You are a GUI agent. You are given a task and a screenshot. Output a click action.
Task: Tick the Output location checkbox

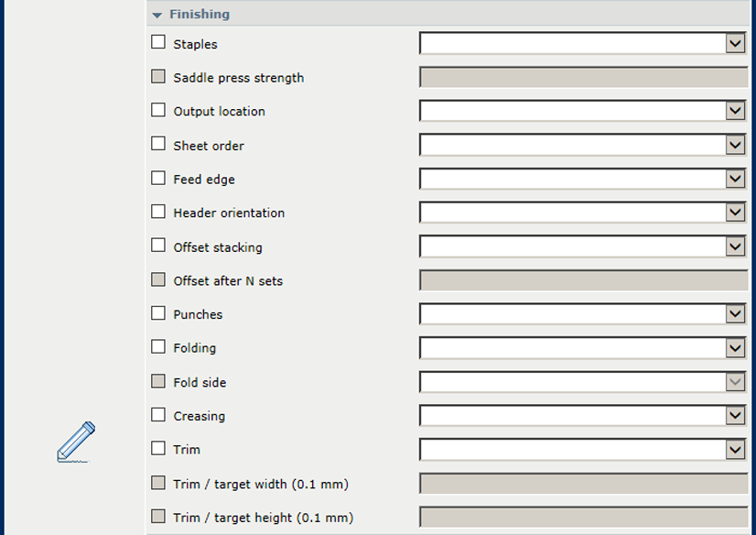[158, 110]
